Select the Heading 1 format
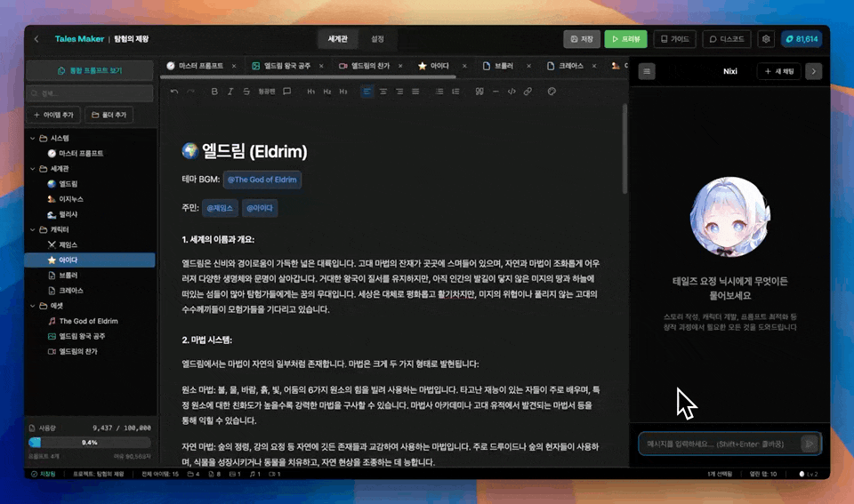The image size is (854, 504). pyautogui.click(x=311, y=92)
